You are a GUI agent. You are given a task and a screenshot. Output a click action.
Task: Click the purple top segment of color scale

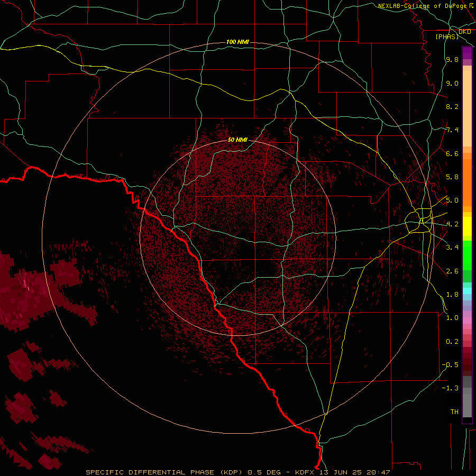point(467,53)
